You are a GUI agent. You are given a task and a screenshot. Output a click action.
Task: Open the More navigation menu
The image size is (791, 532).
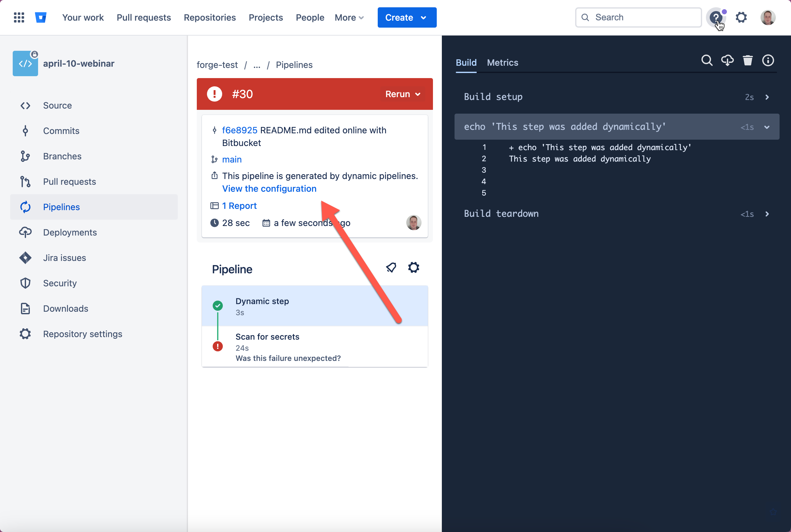349,17
